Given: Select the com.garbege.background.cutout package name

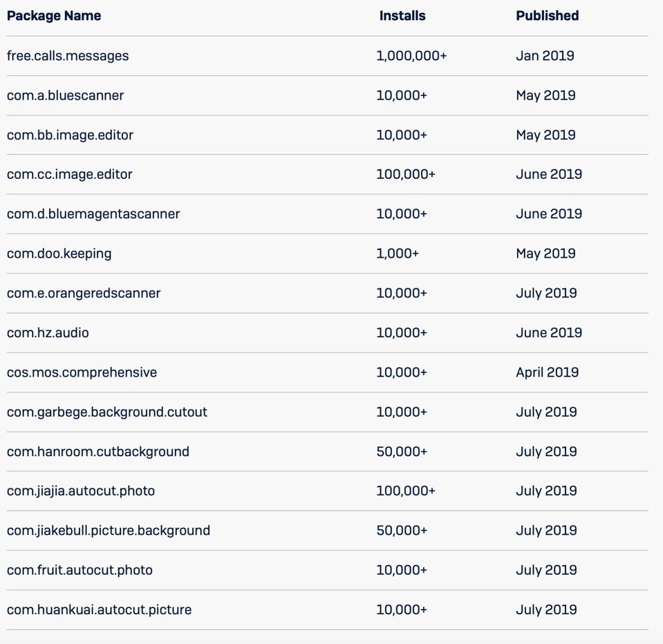Looking at the screenshot, I should click(107, 412).
